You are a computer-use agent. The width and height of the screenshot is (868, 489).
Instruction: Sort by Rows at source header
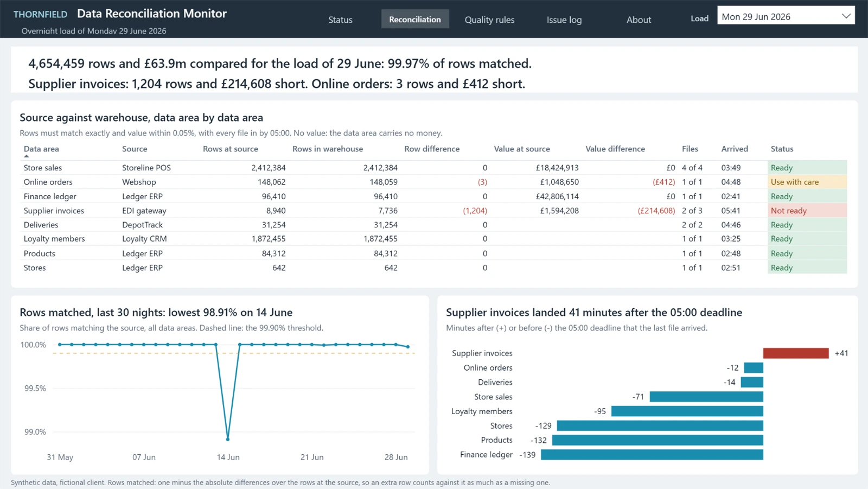tap(231, 149)
